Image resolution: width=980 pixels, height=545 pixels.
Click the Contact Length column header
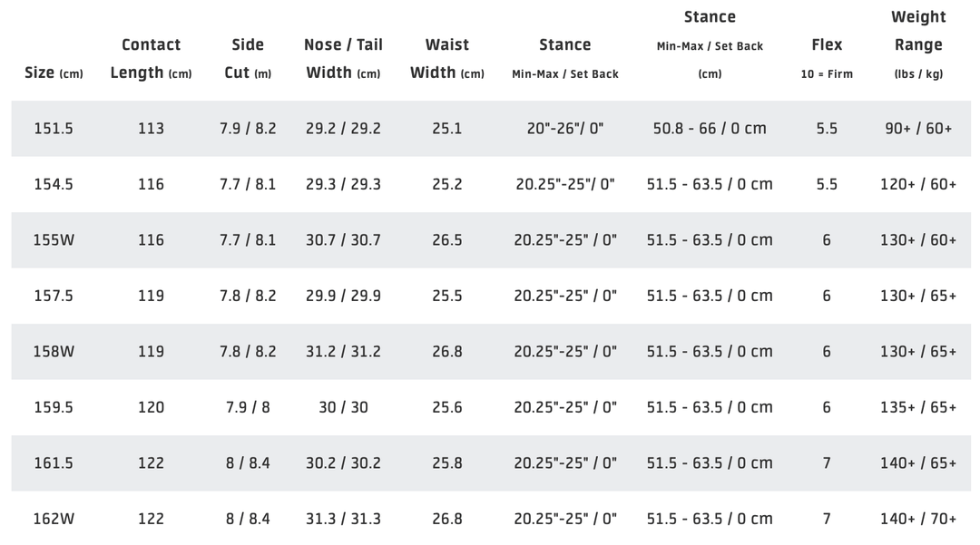(151, 59)
